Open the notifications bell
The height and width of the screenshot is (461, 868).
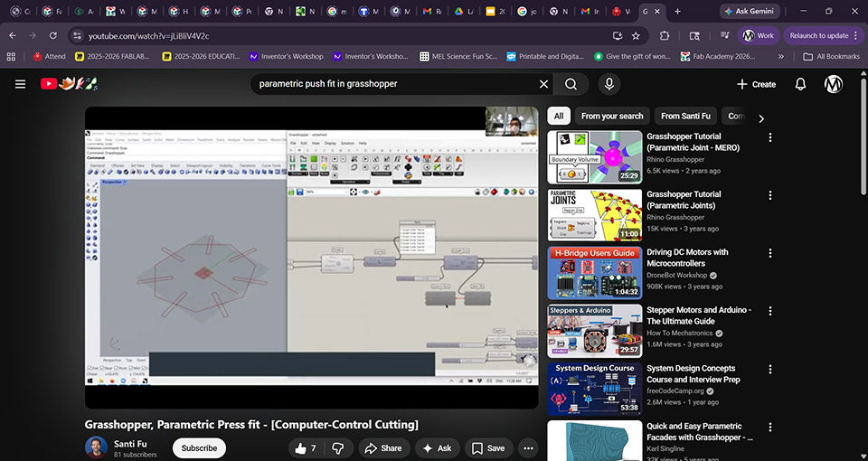point(800,84)
